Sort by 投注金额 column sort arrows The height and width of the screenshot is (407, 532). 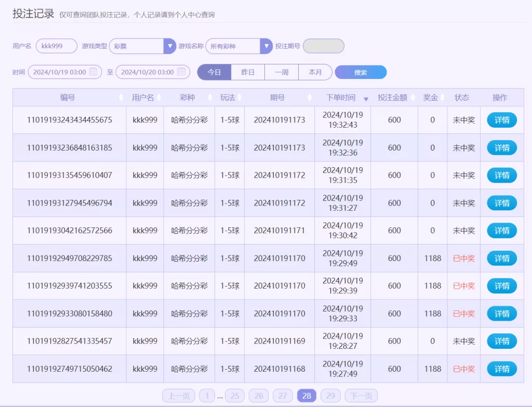click(x=413, y=98)
